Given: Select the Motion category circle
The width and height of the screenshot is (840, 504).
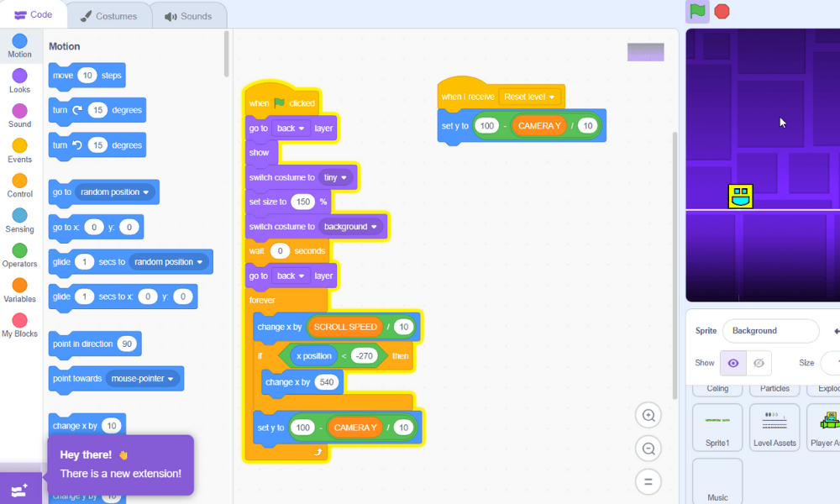Looking at the screenshot, I should pos(19,41).
